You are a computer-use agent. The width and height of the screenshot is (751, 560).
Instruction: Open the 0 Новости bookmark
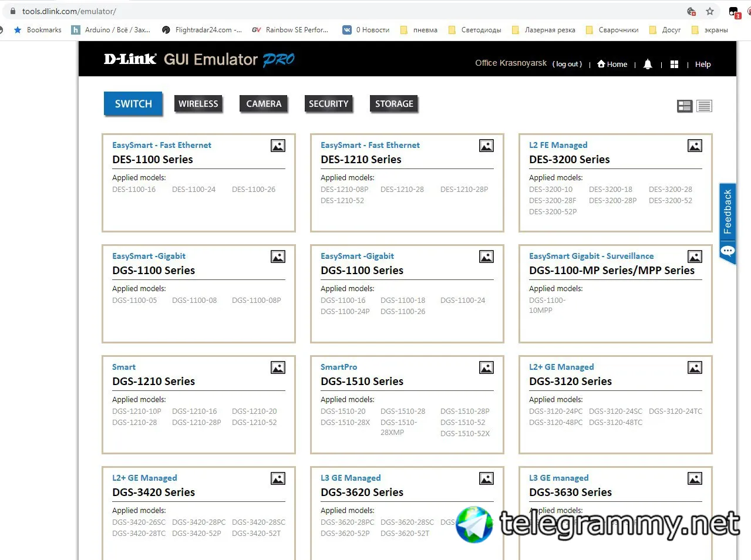click(x=366, y=30)
